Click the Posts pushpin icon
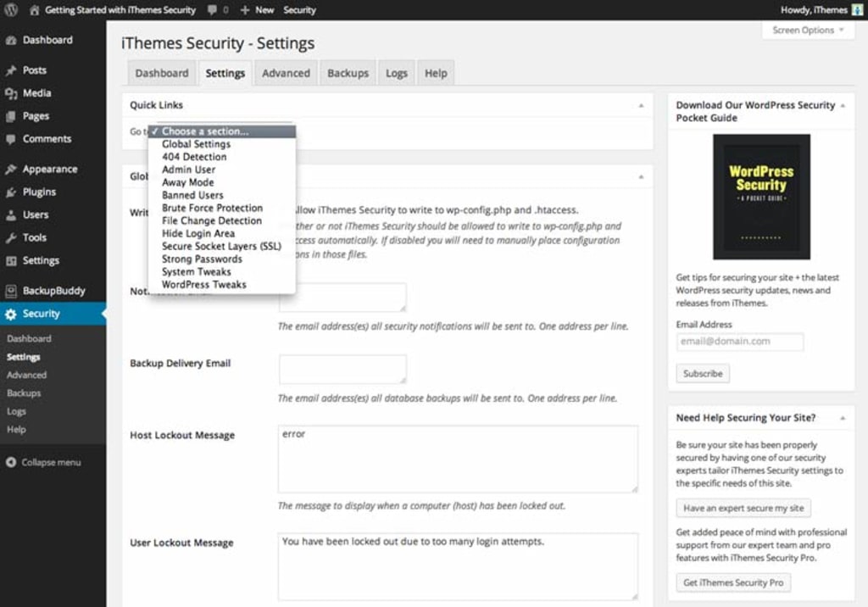Viewport: 868px width, 607px height. click(10, 70)
